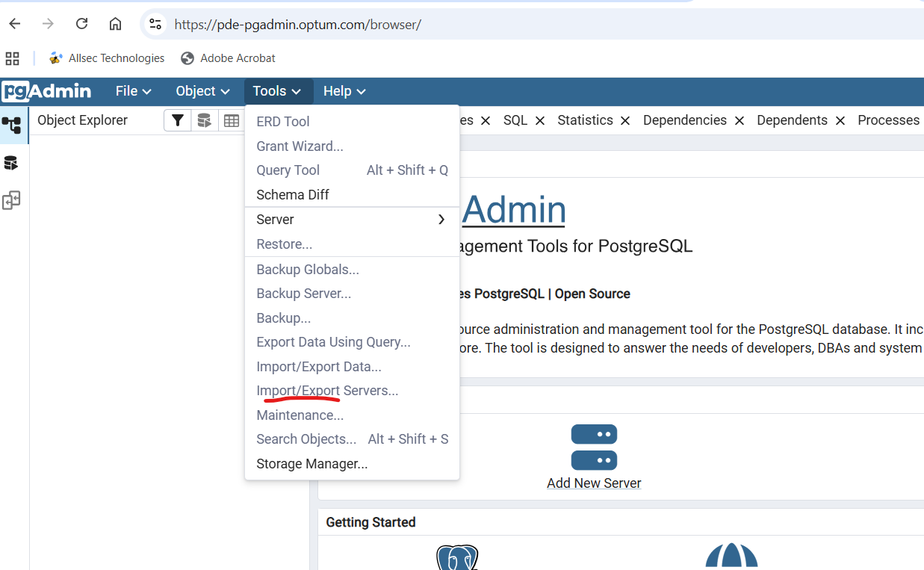Screen dimensions: 924x570
Task: Click the filter funnel icon in Object Explorer
Action: (x=177, y=120)
